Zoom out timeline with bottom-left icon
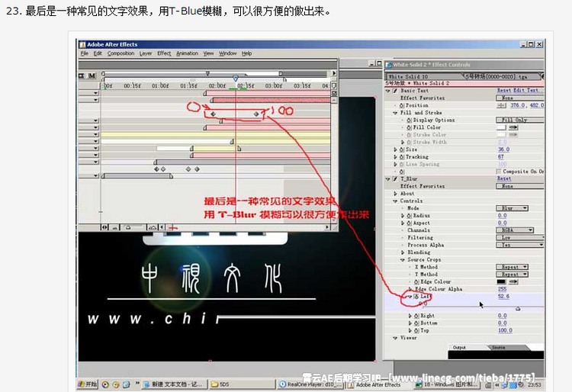Screen dimensions: 572x392 coord(114,227)
